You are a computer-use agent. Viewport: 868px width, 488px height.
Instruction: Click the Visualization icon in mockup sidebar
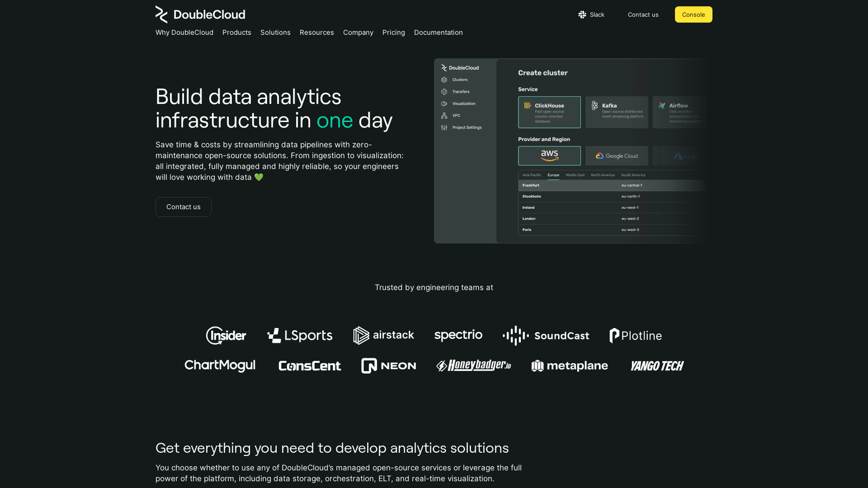click(x=444, y=104)
